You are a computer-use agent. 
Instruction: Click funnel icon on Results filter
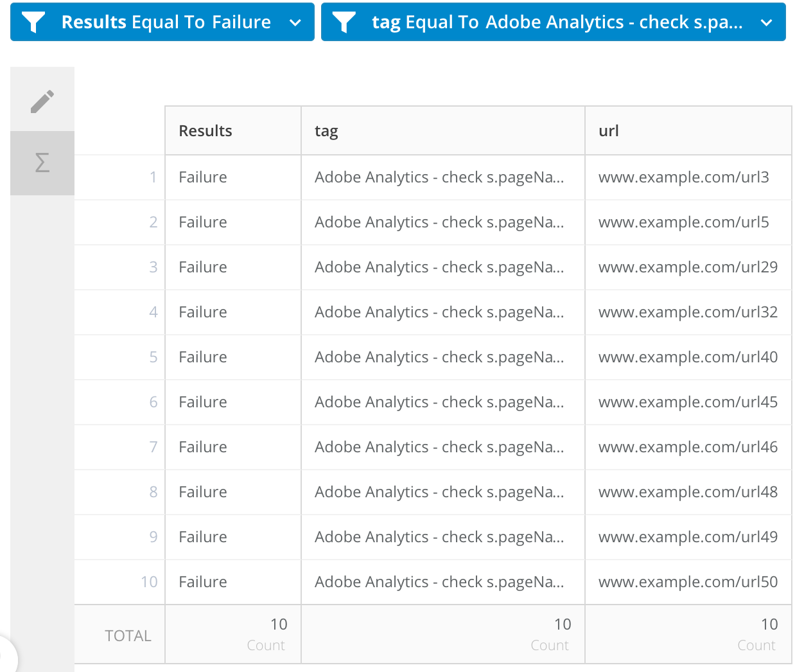33,22
